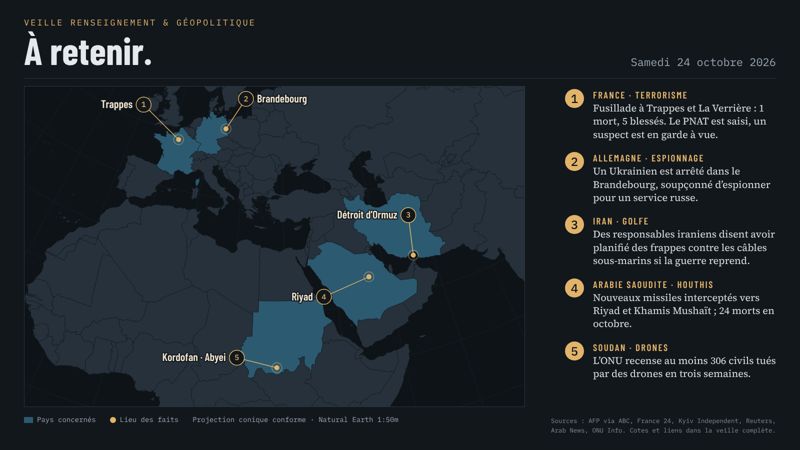Screen dimensions: 800x450
Task: Click the 'ARABIE SAOUDITE · HOUTHIS' heading
Action: click(653, 285)
